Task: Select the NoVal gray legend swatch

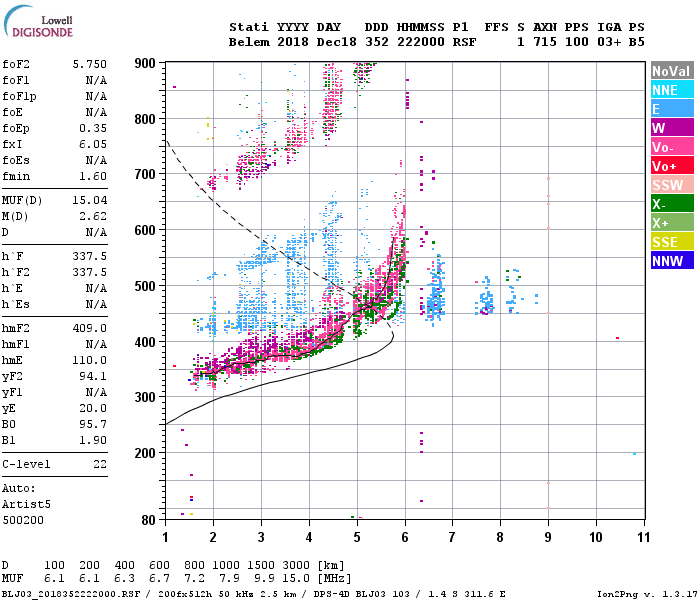Action: point(672,71)
